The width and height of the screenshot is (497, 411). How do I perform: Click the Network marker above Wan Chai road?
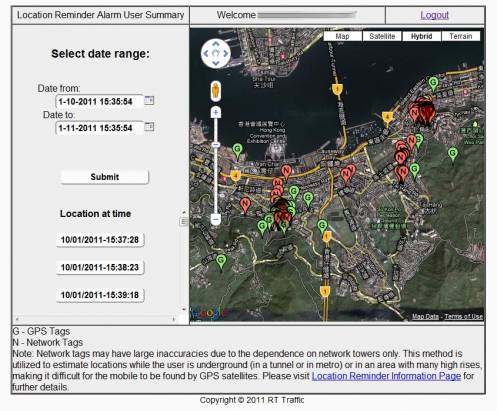(286, 172)
